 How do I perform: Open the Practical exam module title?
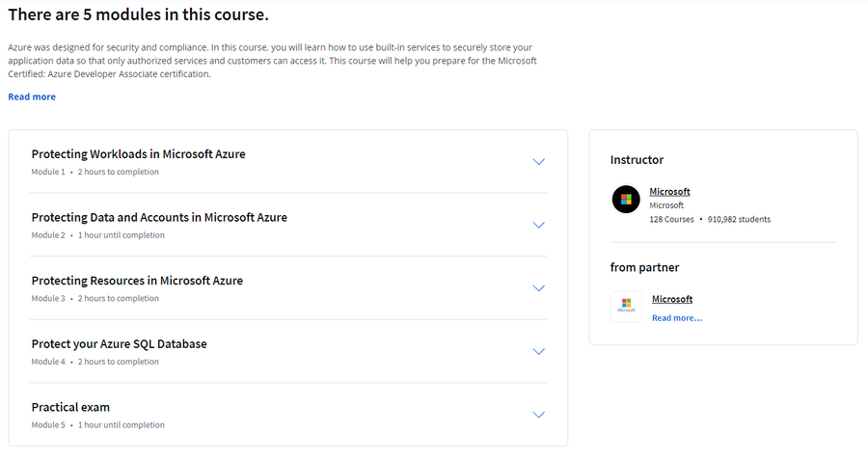click(x=70, y=407)
